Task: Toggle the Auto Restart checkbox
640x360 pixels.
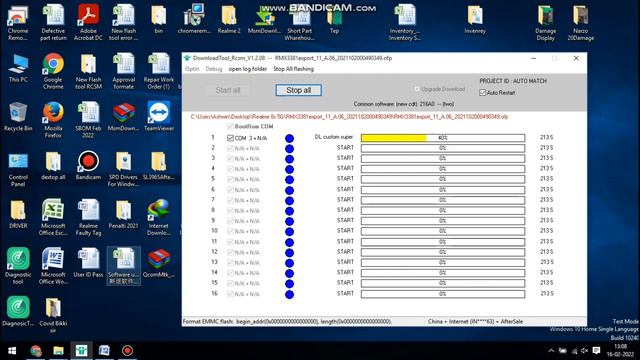Action: [483, 93]
